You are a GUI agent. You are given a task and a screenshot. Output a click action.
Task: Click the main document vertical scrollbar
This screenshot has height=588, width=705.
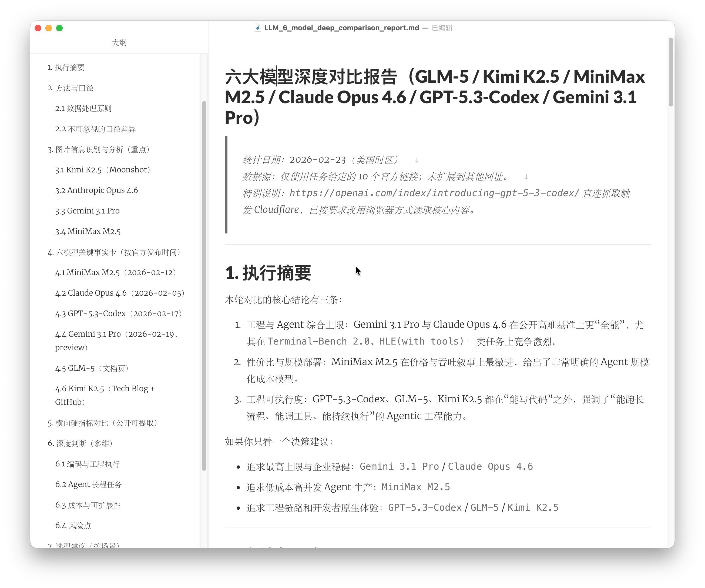coord(671,72)
